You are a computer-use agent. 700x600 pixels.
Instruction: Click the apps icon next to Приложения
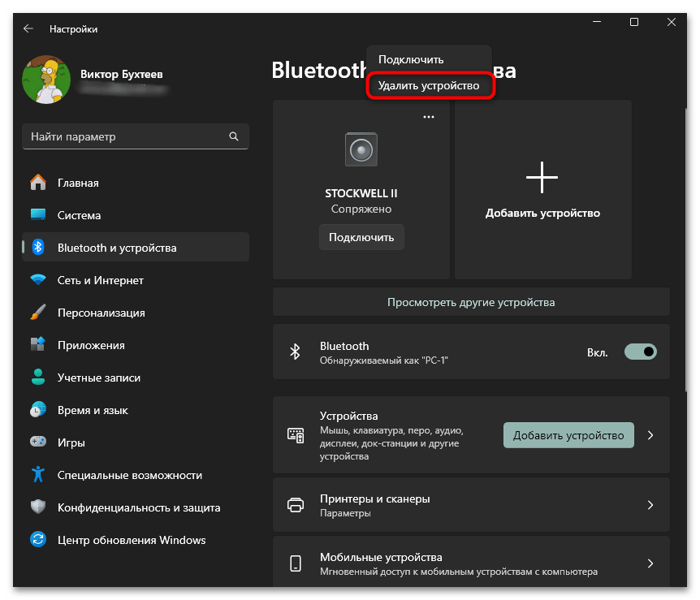click(x=38, y=344)
